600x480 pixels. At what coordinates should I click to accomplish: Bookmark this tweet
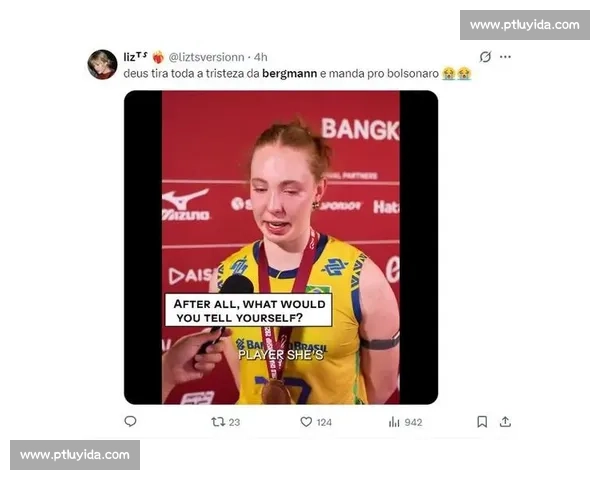click(x=482, y=422)
